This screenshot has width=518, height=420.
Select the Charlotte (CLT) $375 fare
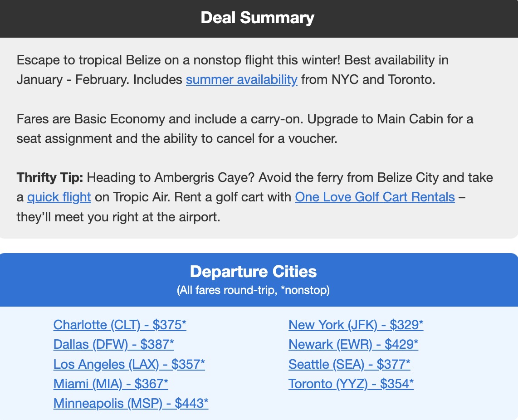(x=120, y=325)
